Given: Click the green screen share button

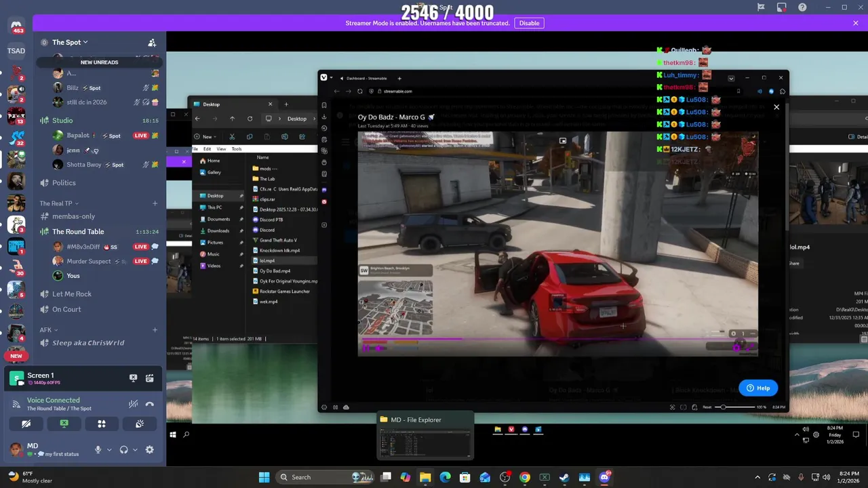Looking at the screenshot, I should click(64, 424).
